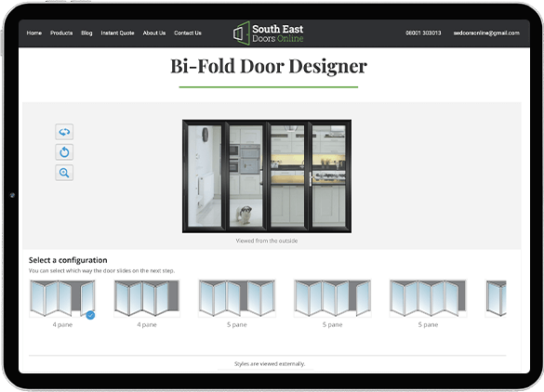544x392 pixels.
Task: Select the partially visible configuration at far right
Action: [496, 298]
